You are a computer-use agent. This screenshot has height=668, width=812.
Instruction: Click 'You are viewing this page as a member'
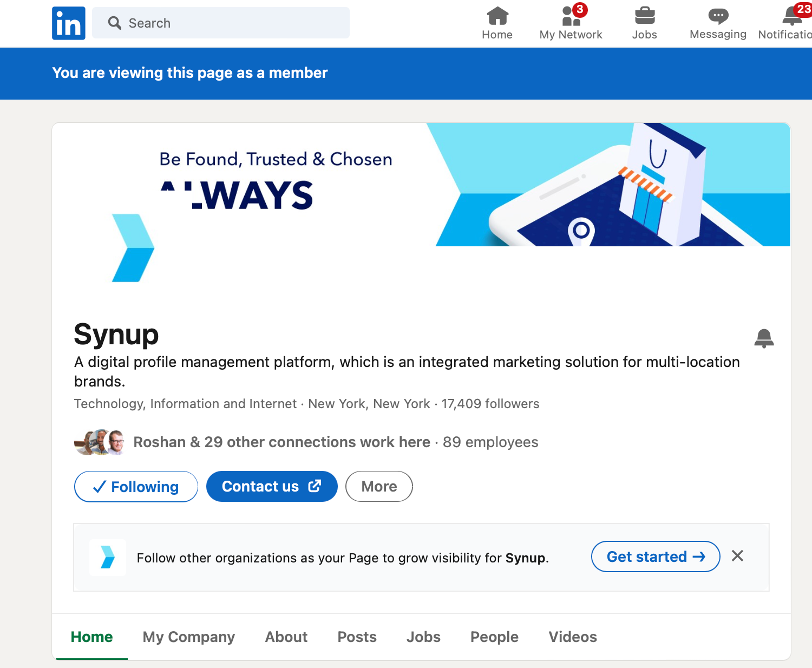(x=189, y=73)
